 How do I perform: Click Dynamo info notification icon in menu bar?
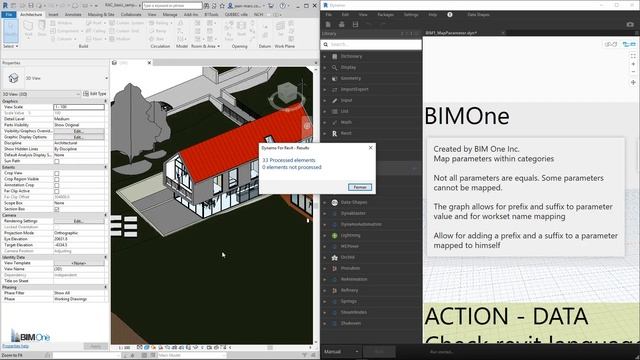click(x=450, y=14)
